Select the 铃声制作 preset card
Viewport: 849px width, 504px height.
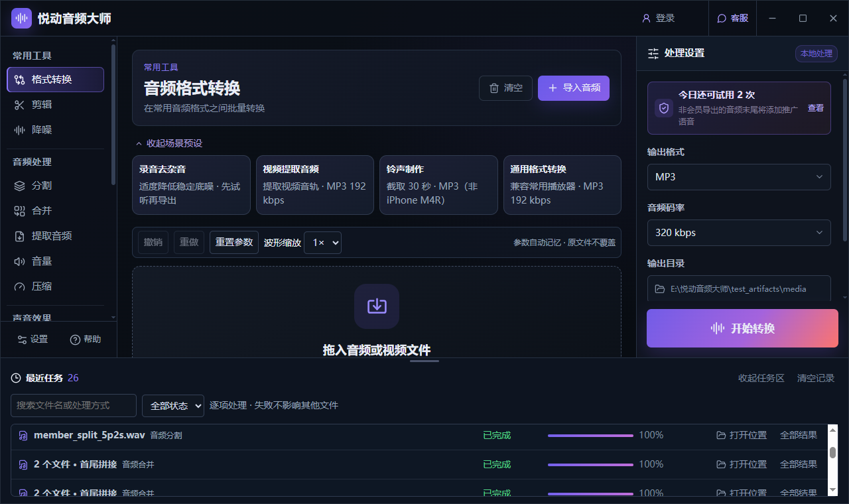438,185
